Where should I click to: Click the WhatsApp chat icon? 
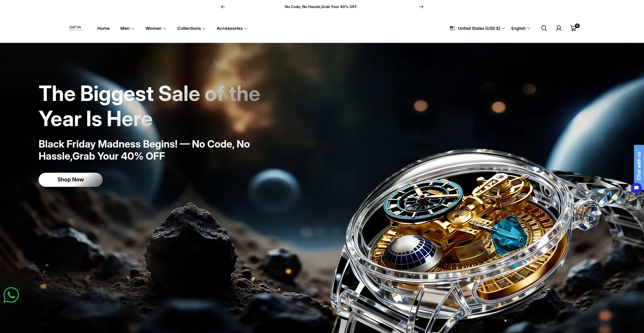(11, 295)
